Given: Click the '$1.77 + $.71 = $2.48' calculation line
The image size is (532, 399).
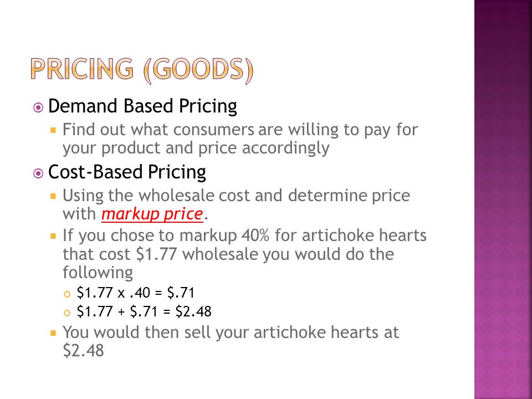Looking at the screenshot, I should (x=144, y=311).
